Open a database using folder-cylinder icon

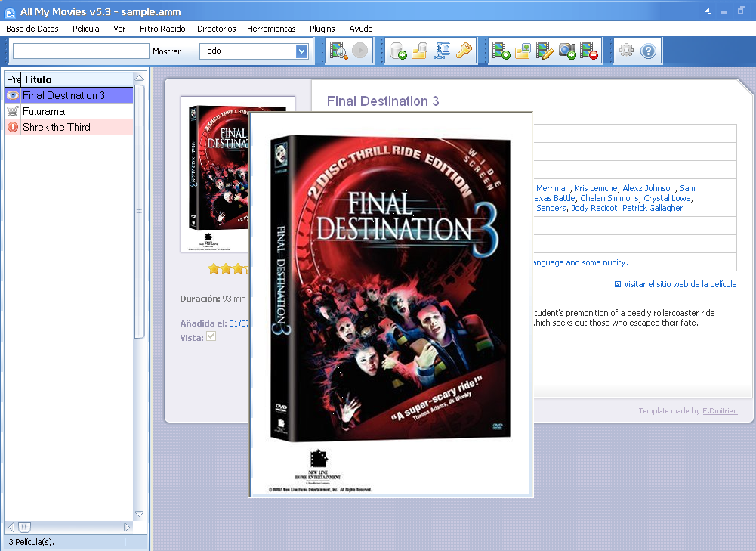pyautogui.click(x=419, y=51)
